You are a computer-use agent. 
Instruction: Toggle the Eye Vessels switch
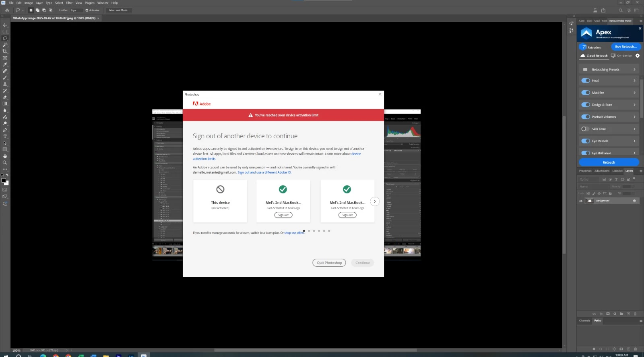click(x=586, y=141)
